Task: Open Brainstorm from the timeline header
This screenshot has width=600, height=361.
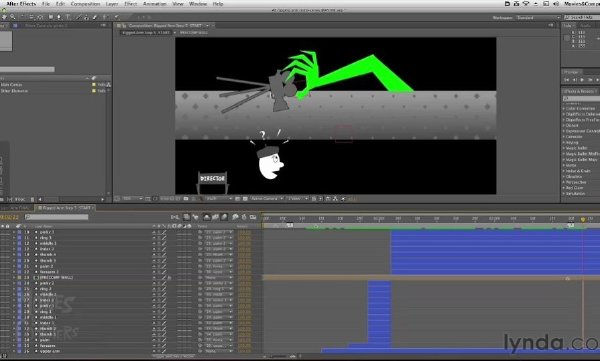Action: (x=235, y=217)
